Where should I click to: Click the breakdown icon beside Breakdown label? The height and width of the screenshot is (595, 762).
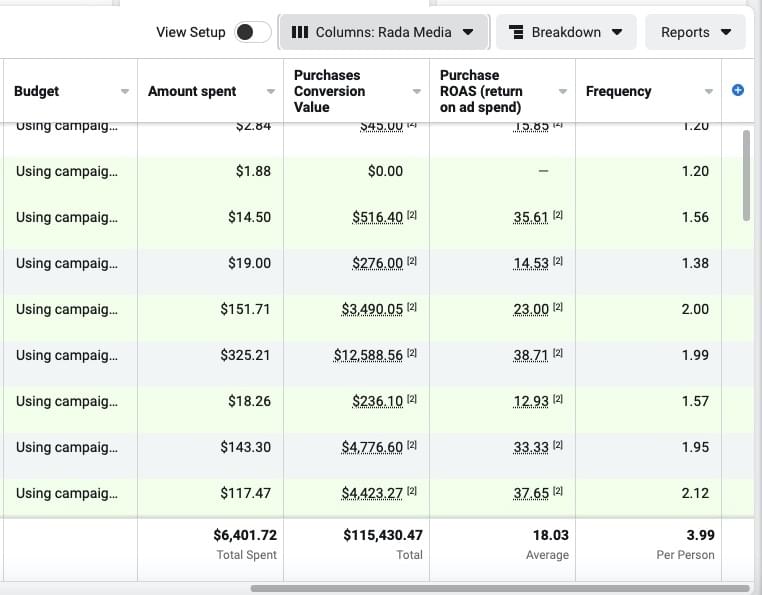point(516,32)
